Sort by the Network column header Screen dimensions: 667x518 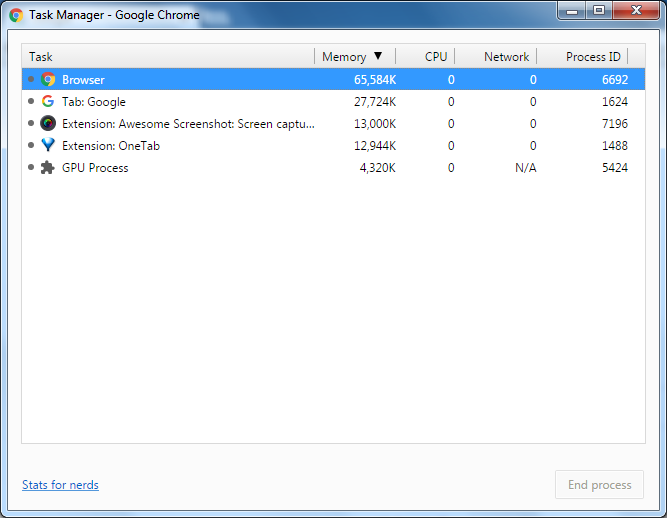[x=496, y=57]
